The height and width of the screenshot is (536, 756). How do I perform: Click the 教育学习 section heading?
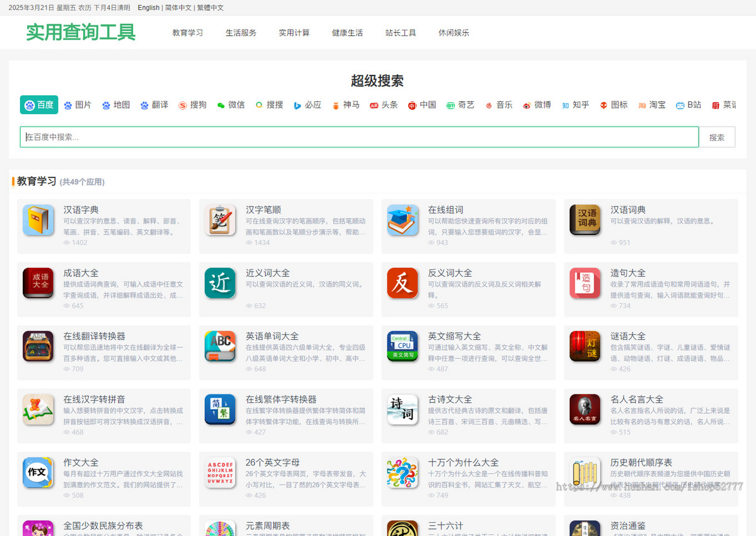pyautogui.click(x=37, y=181)
